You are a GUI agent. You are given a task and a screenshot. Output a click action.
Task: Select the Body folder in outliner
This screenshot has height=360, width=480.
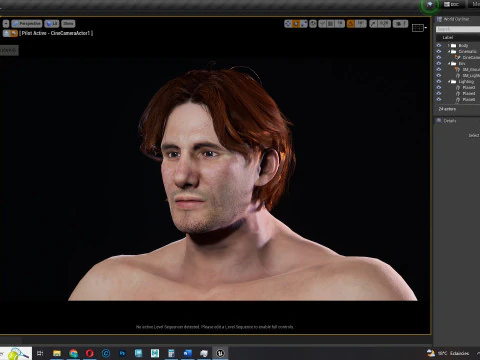(463, 45)
